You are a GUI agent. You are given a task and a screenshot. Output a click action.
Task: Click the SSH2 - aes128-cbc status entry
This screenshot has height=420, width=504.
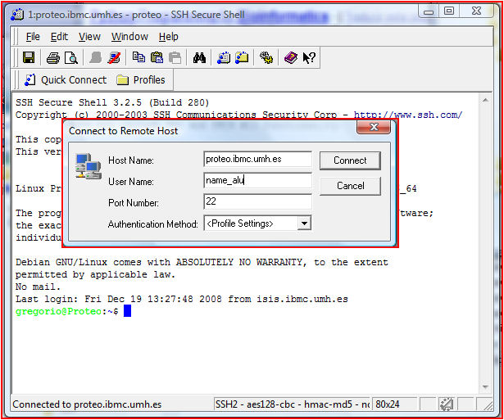tap(293, 404)
